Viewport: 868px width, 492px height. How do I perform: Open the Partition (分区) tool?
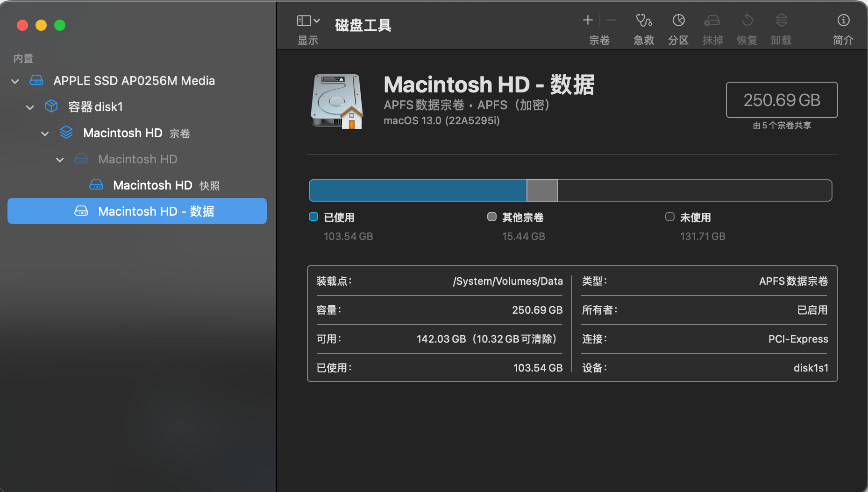pyautogui.click(x=678, y=21)
